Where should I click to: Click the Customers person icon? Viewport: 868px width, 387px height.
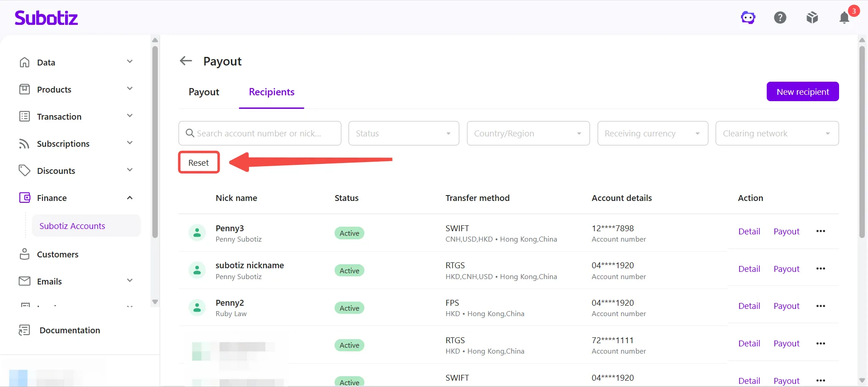[x=24, y=254]
